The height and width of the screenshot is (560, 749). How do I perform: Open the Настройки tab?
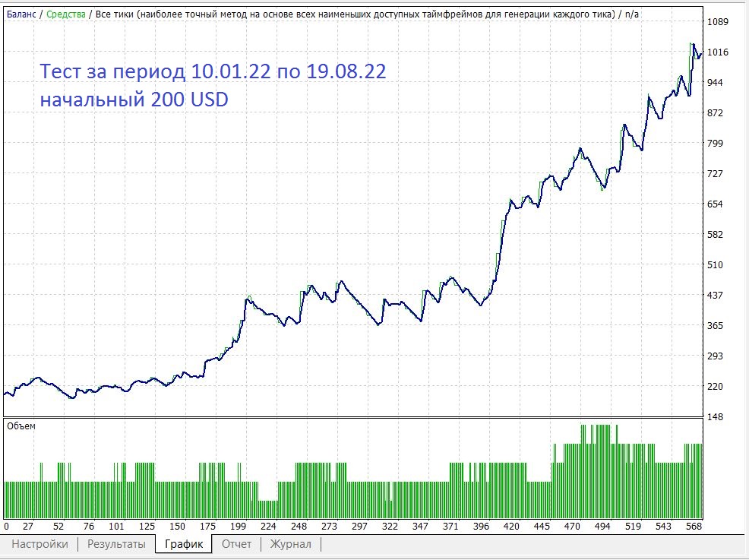click(x=40, y=544)
